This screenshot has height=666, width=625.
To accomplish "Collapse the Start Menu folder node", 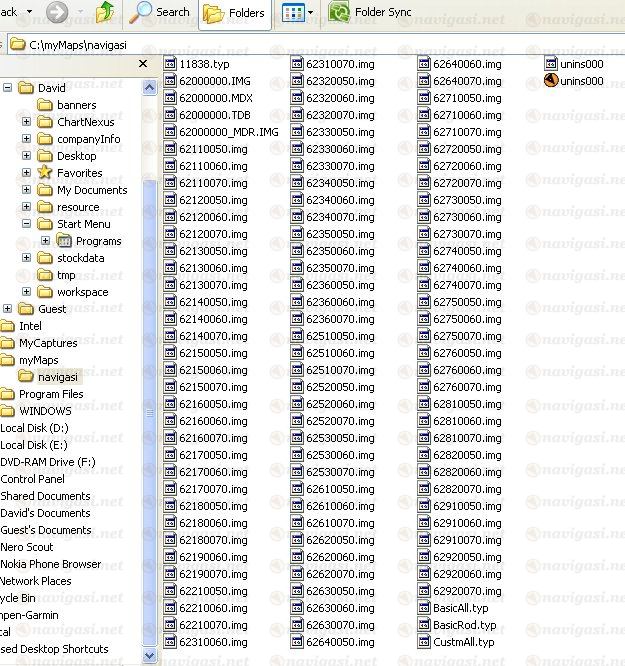I will (26, 224).
